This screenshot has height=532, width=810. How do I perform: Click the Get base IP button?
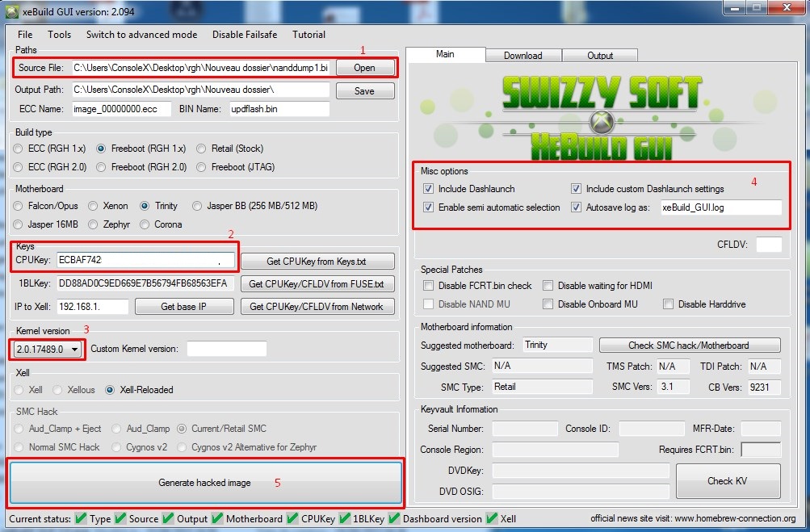(x=183, y=306)
